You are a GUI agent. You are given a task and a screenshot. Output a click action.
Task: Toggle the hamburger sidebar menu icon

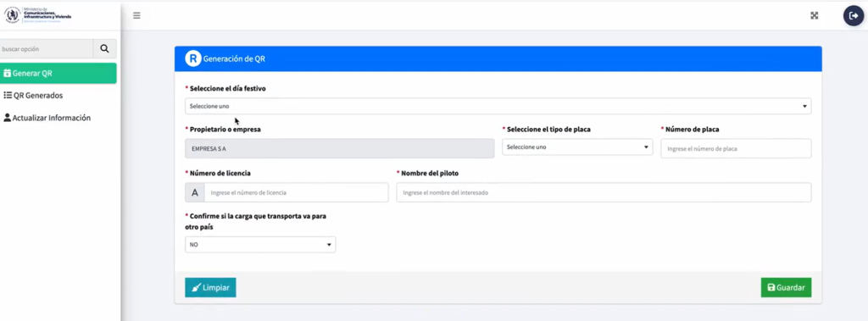click(136, 15)
